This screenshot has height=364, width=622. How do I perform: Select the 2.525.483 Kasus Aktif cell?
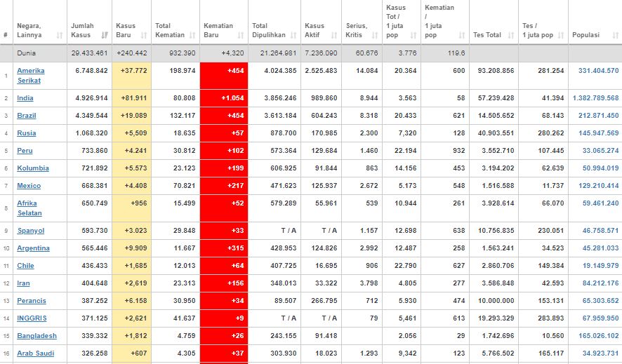pos(322,76)
